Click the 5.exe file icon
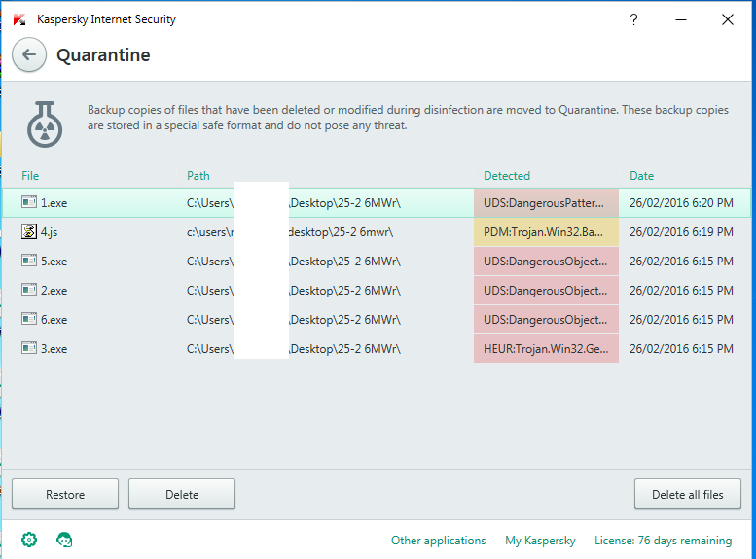The height and width of the screenshot is (559, 756). [x=29, y=261]
